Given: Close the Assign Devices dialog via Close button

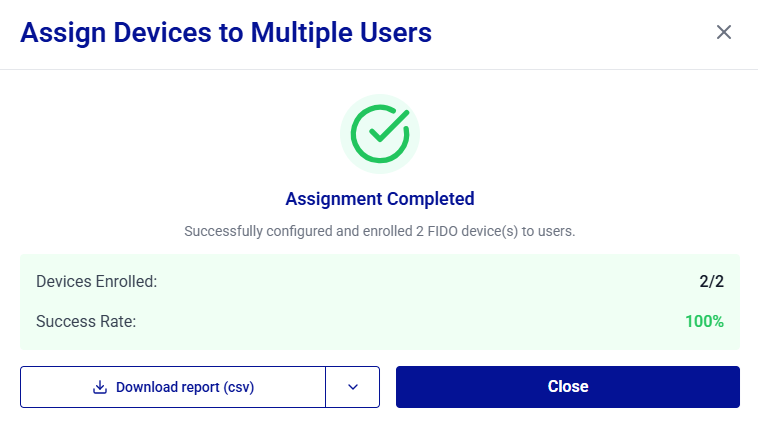Looking at the screenshot, I should (568, 387).
